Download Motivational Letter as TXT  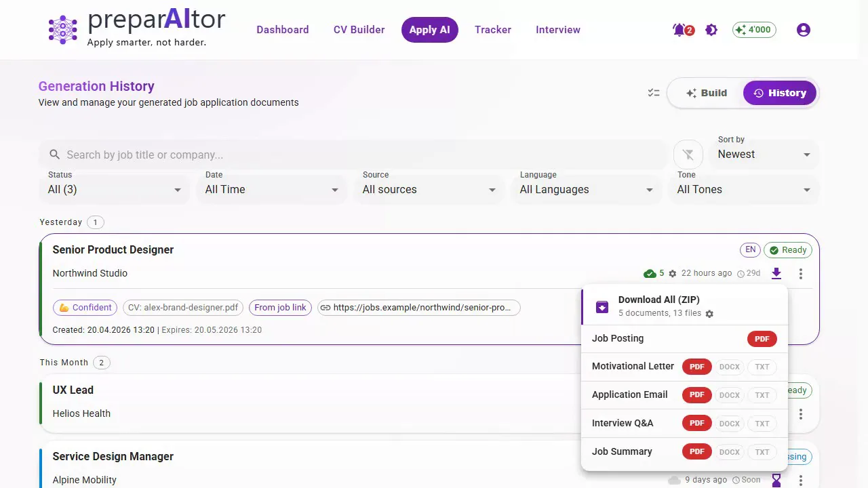pos(762,367)
